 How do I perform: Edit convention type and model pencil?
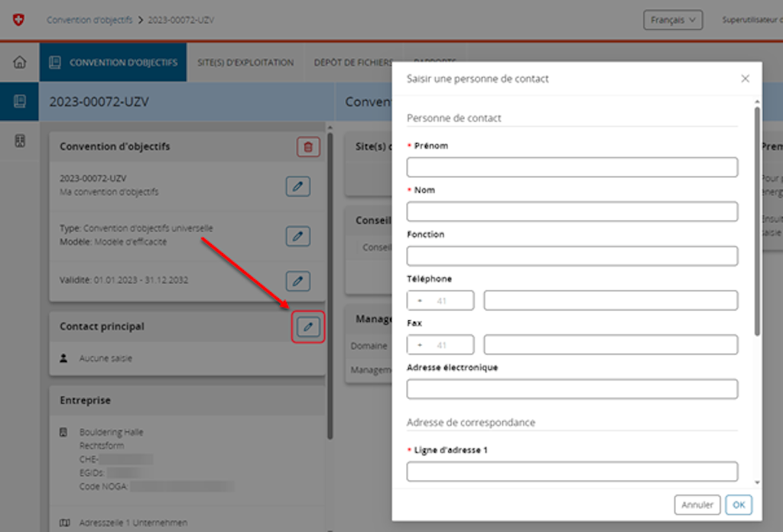297,235
